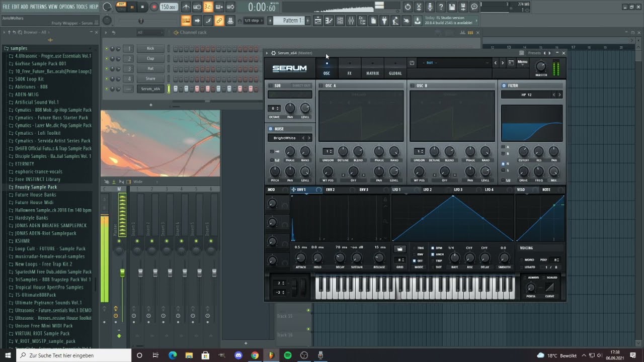Viewport: 644px width, 362px height.
Task: Open the mixer toolbar icon
Action: pyautogui.click(x=351, y=21)
